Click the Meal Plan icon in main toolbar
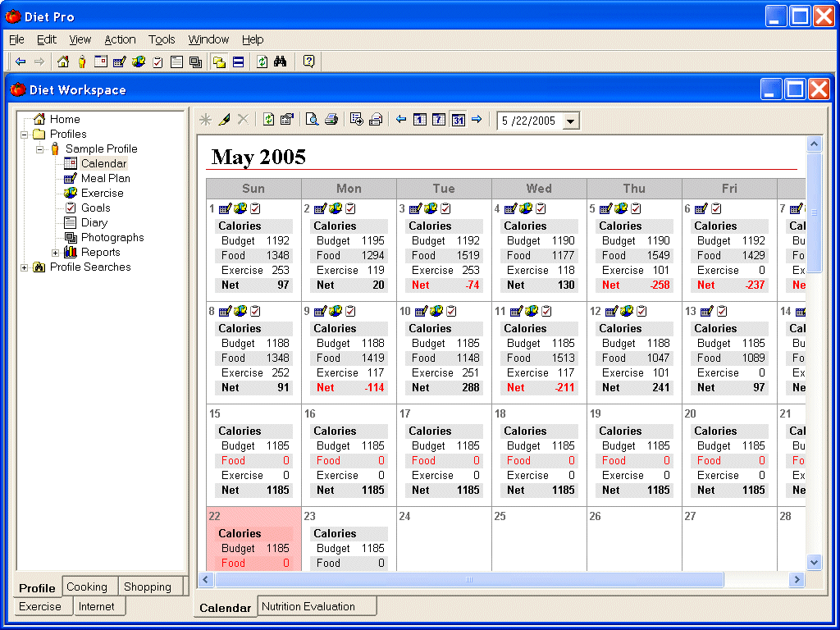This screenshot has width=840, height=630. [x=120, y=62]
